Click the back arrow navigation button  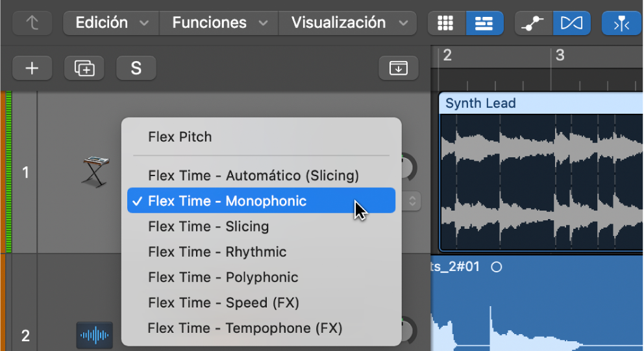click(31, 23)
